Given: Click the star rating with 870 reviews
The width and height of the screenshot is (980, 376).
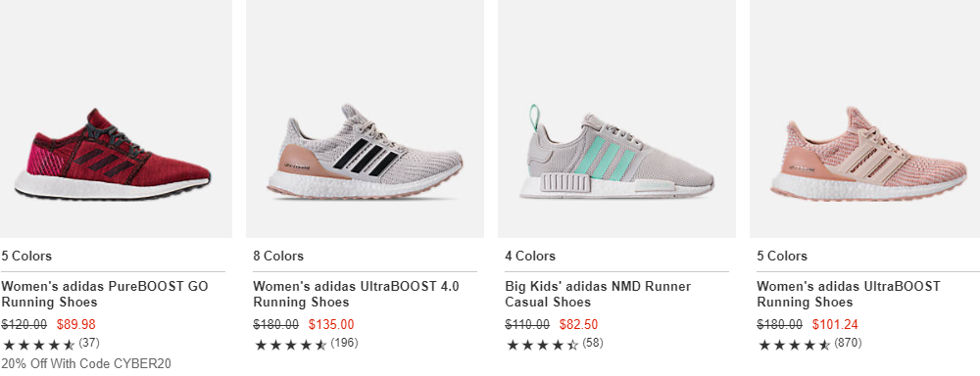Looking at the screenshot, I should (809, 344).
